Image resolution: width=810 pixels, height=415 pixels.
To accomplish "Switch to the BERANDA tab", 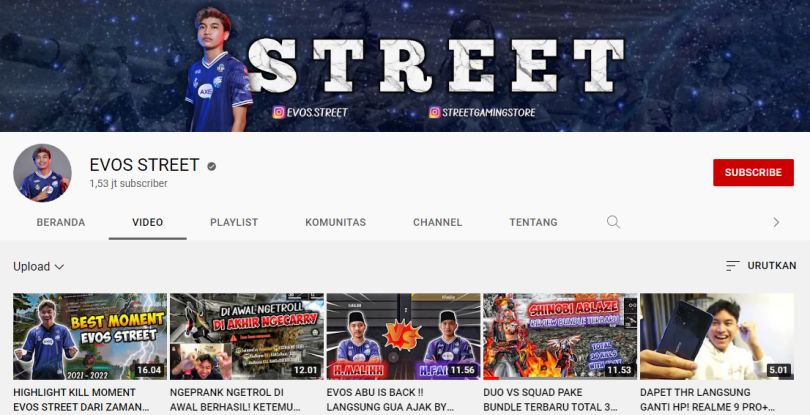I will coord(61,222).
